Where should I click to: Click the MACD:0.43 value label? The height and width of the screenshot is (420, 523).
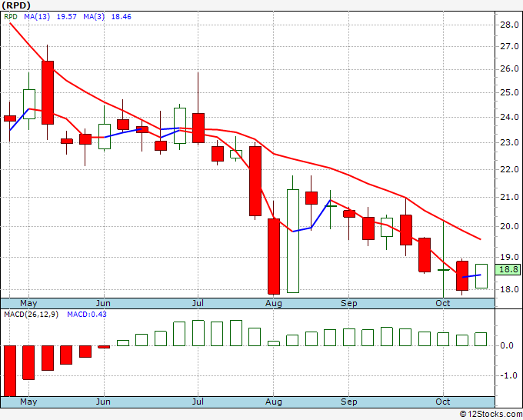(x=87, y=315)
